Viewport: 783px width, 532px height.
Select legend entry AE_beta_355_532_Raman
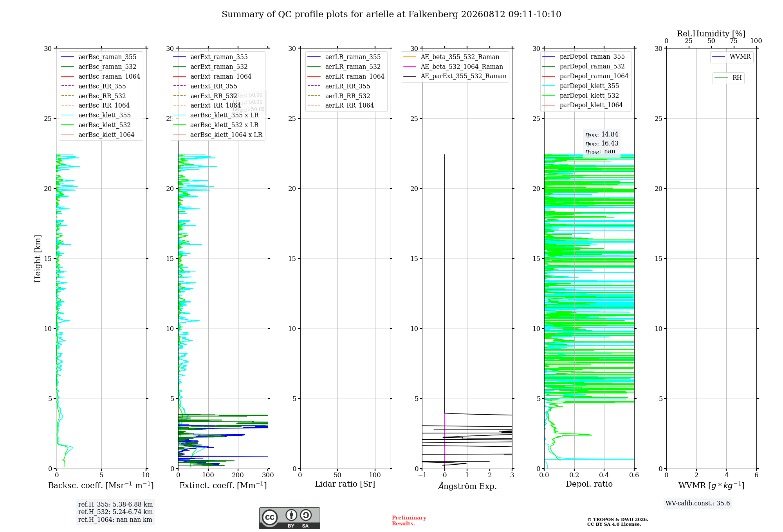click(451, 57)
